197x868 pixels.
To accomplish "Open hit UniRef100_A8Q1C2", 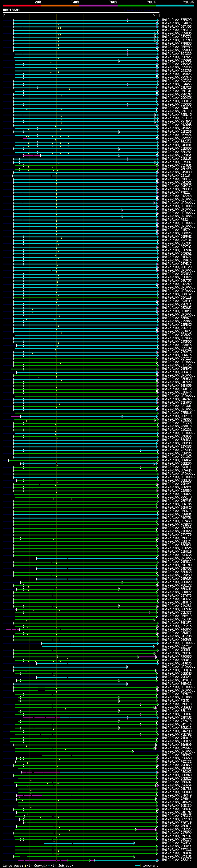I will point(177,585).
